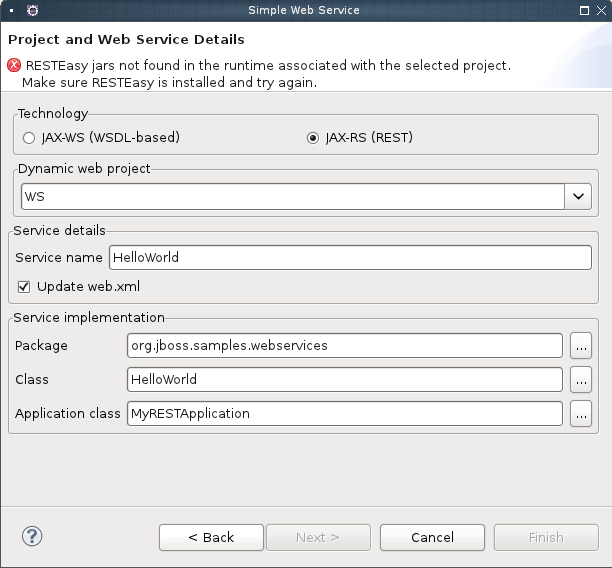Select the JAX-WS (WSDL-based) radio option
The width and height of the screenshot is (612, 568).
pyautogui.click(x=29, y=137)
